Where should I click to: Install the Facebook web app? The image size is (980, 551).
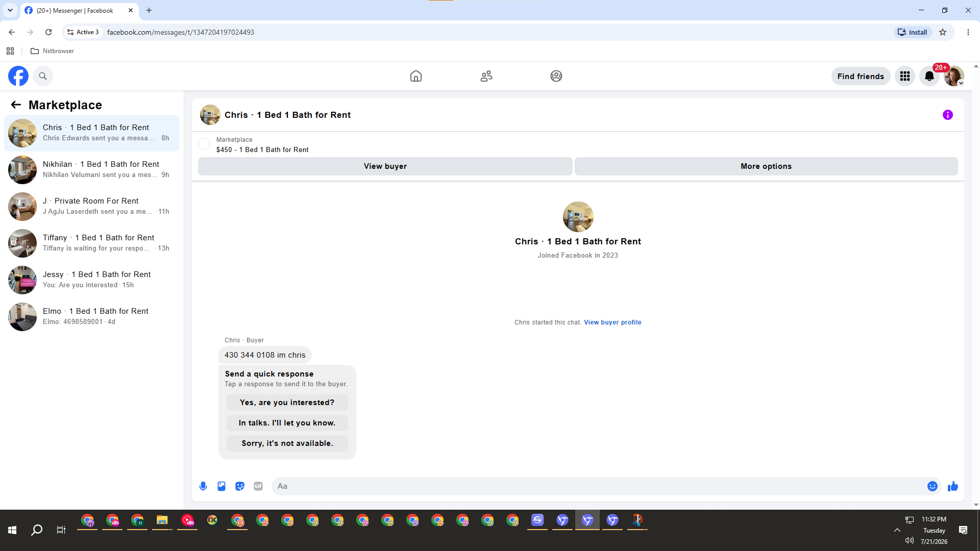coord(913,32)
